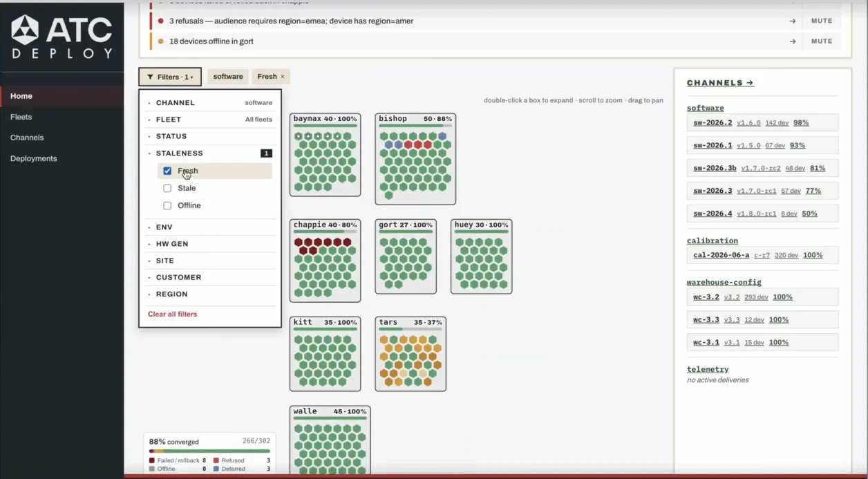Click the Offline legend swatch

[x=152, y=469]
